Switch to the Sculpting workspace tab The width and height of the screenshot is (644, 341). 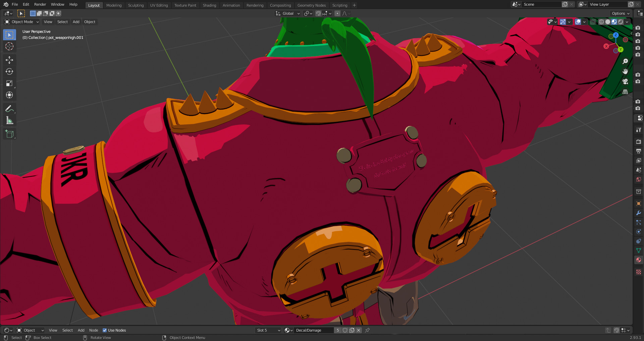pyautogui.click(x=136, y=5)
